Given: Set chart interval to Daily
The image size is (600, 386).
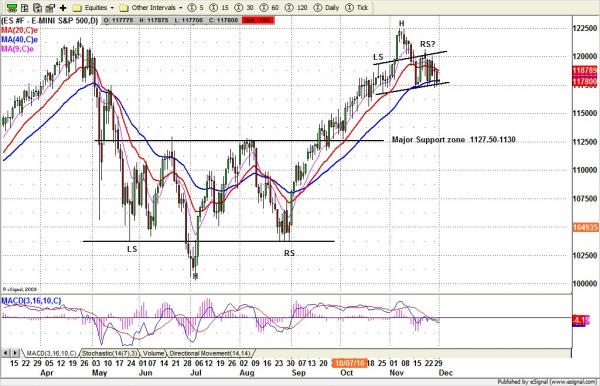Looking at the screenshot, I should [326, 8].
